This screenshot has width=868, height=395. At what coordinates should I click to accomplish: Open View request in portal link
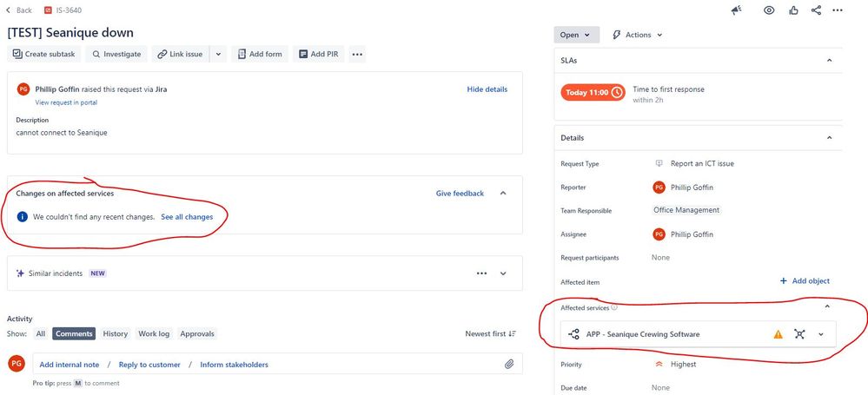click(x=66, y=102)
